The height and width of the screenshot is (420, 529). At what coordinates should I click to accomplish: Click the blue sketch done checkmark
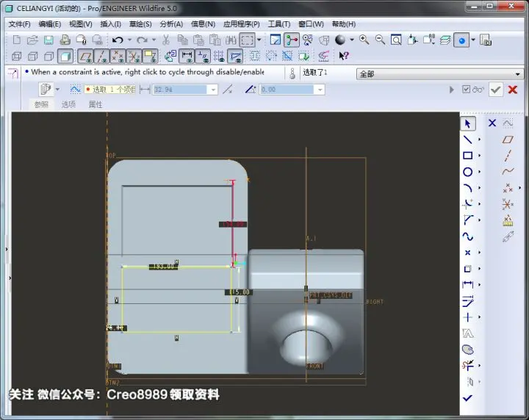[467, 398]
